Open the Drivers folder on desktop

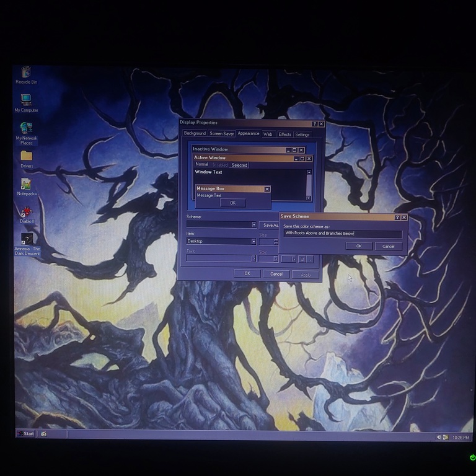coord(26,156)
